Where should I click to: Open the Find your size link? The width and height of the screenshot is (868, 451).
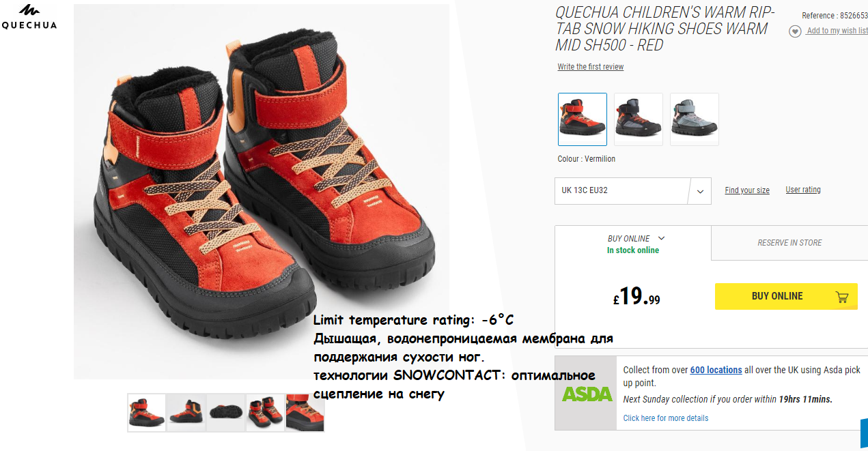coord(747,190)
